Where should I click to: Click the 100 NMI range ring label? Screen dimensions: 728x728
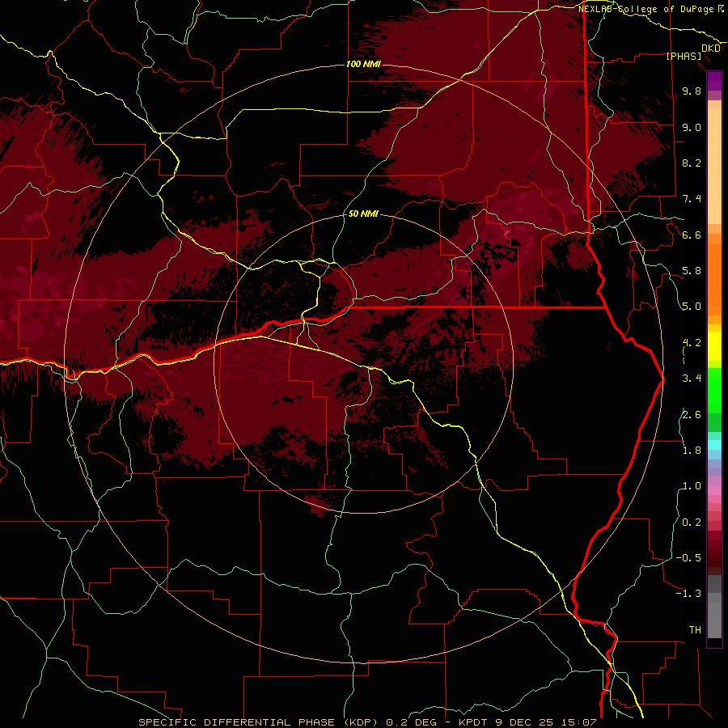tap(363, 64)
